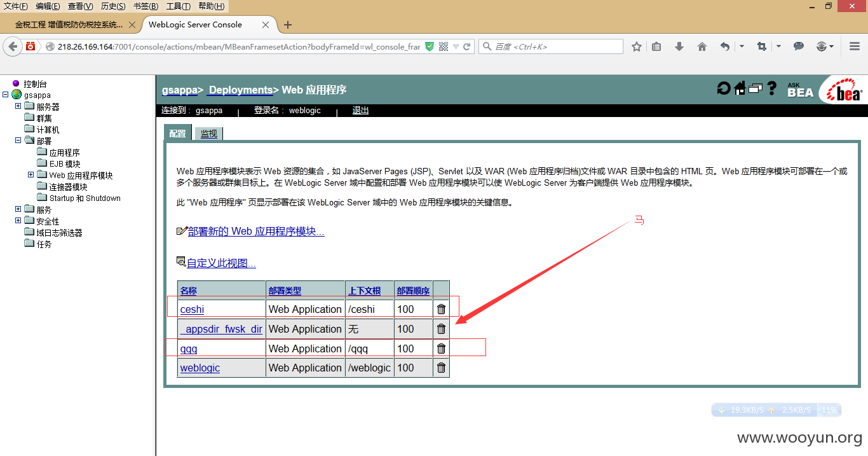Screen dimensions: 868x456
Task: Open console help question mark icon
Action: (772, 88)
